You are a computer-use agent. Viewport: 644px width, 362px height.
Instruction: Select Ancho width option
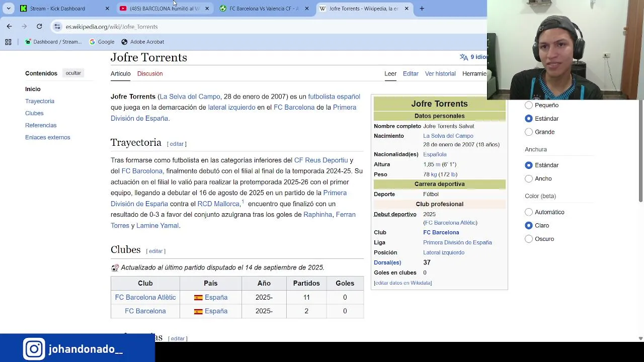click(529, 178)
